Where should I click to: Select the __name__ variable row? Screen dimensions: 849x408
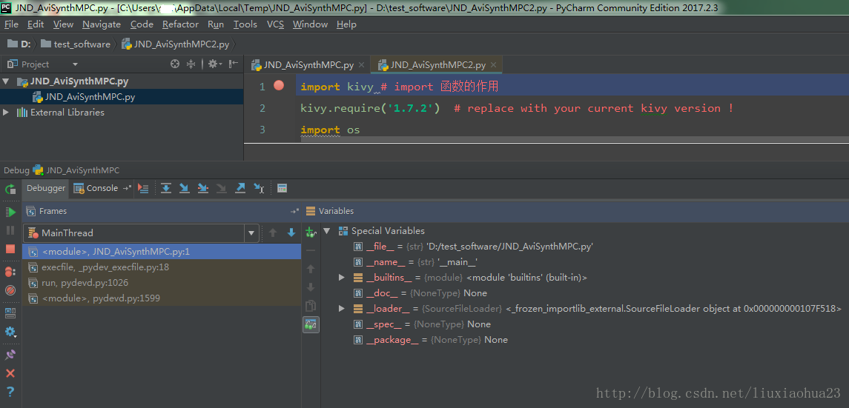[415, 262]
